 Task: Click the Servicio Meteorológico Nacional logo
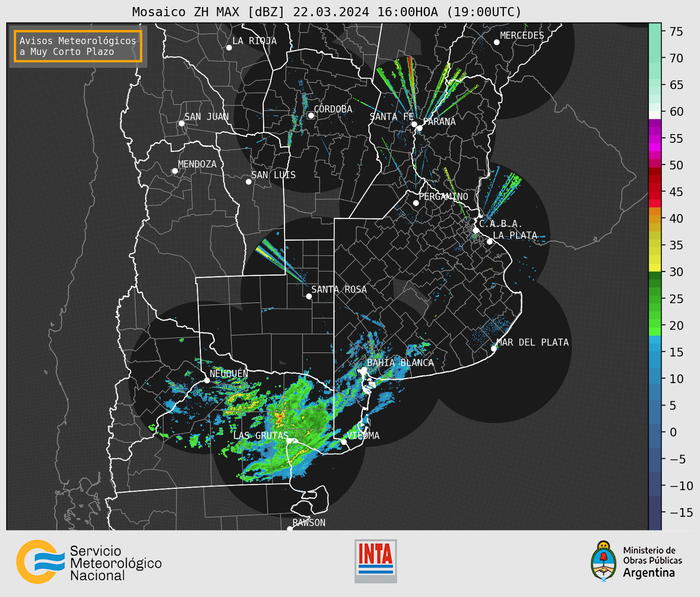89,562
